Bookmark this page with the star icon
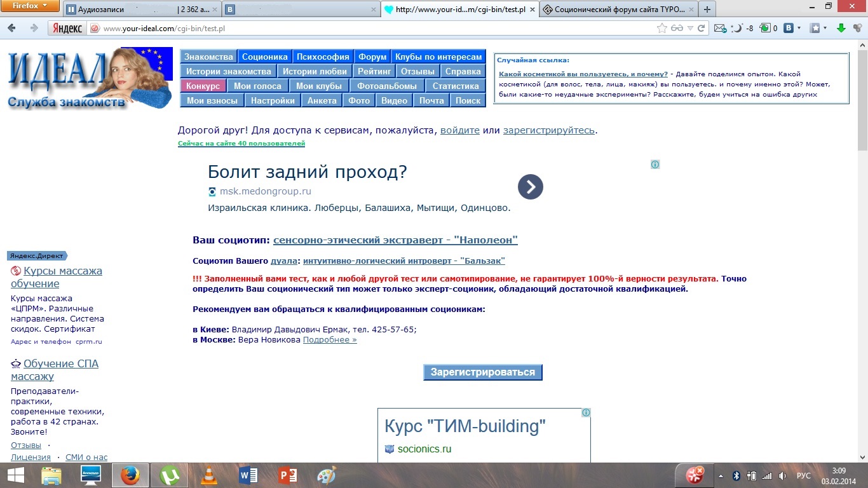 pyautogui.click(x=662, y=28)
